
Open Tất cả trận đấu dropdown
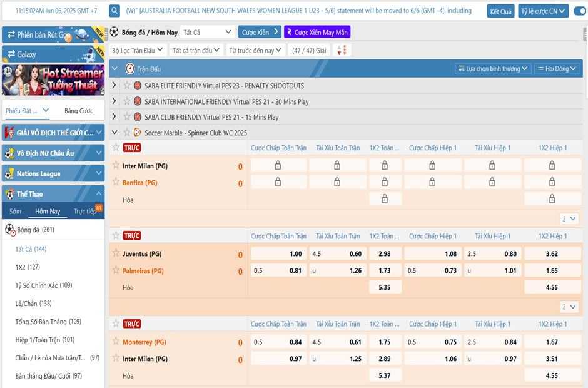196,50
